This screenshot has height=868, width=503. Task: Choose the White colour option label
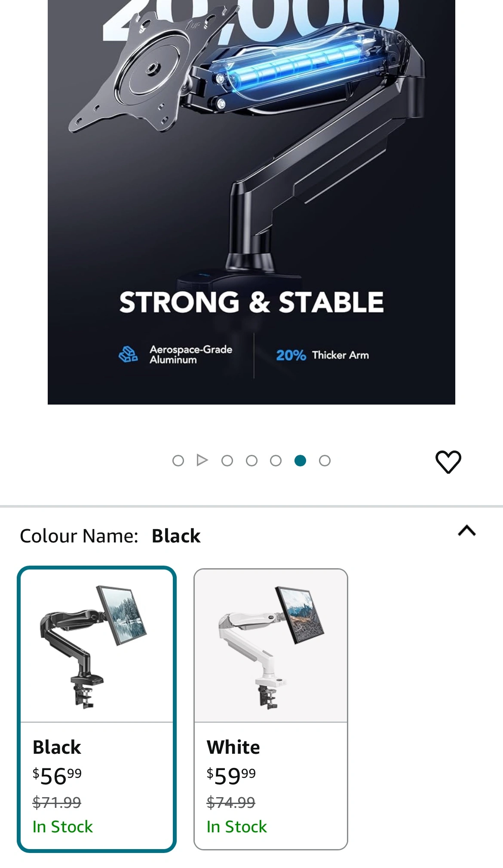tap(233, 747)
